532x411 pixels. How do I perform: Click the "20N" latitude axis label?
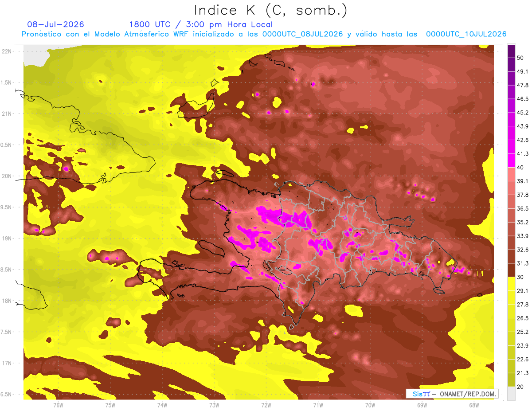tap(7, 176)
